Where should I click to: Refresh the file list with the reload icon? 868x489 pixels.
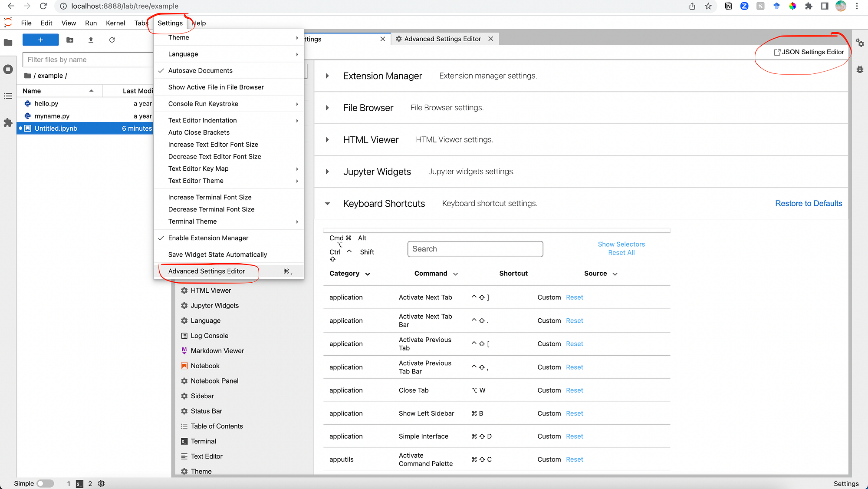(112, 40)
